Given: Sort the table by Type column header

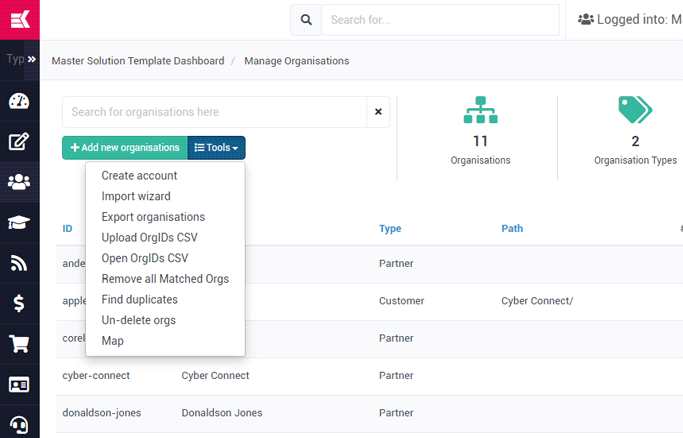Looking at the screenshot, I should [x=390, y=229].
